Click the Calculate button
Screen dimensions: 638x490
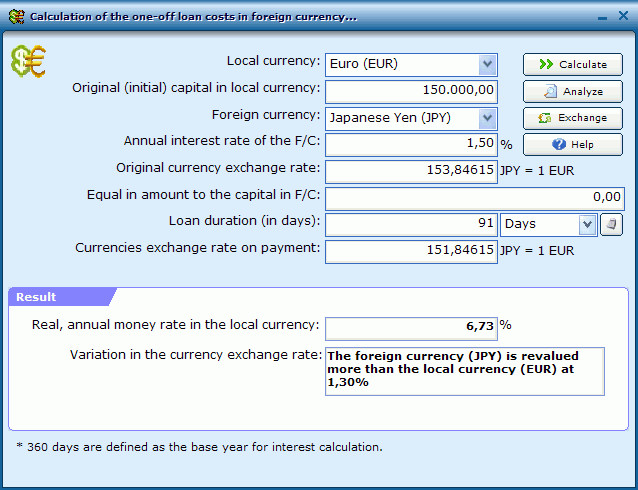click(572, 64)
